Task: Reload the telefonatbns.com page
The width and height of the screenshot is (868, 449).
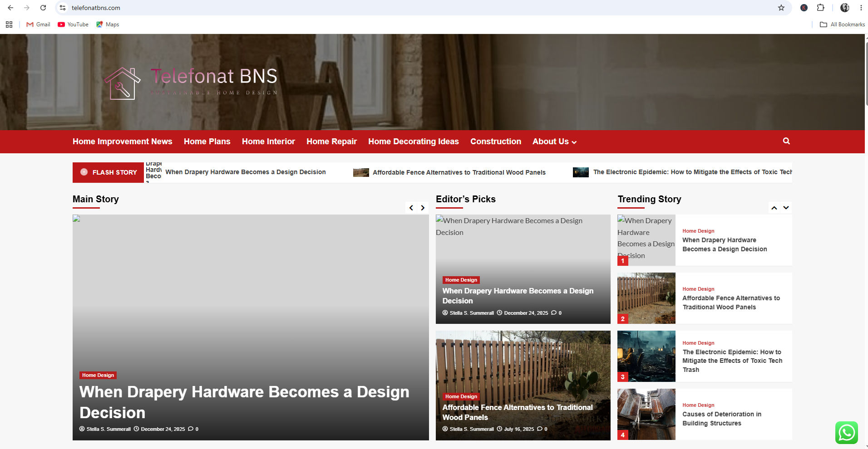Action: (43, 8)
